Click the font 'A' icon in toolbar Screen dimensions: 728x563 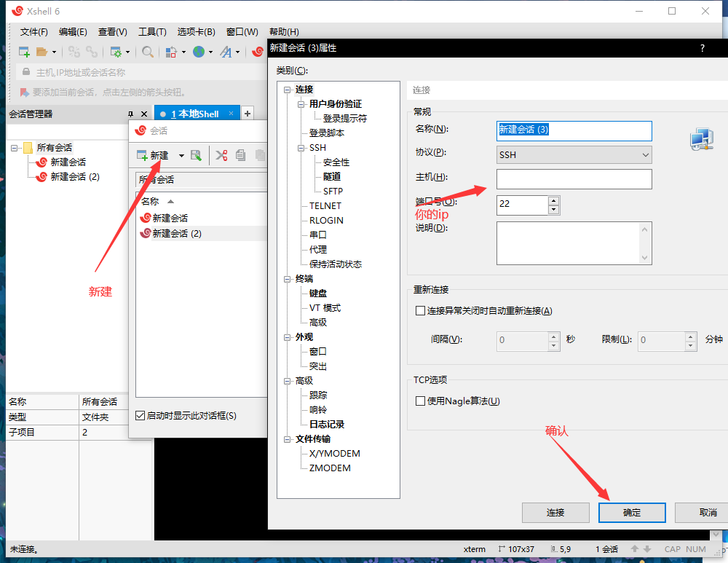(x=226, y=52)
